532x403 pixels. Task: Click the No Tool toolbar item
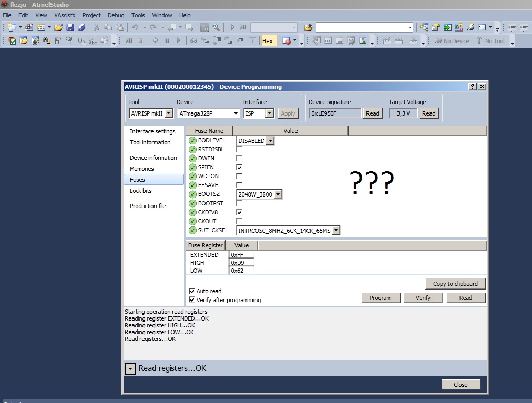(490, 41)
